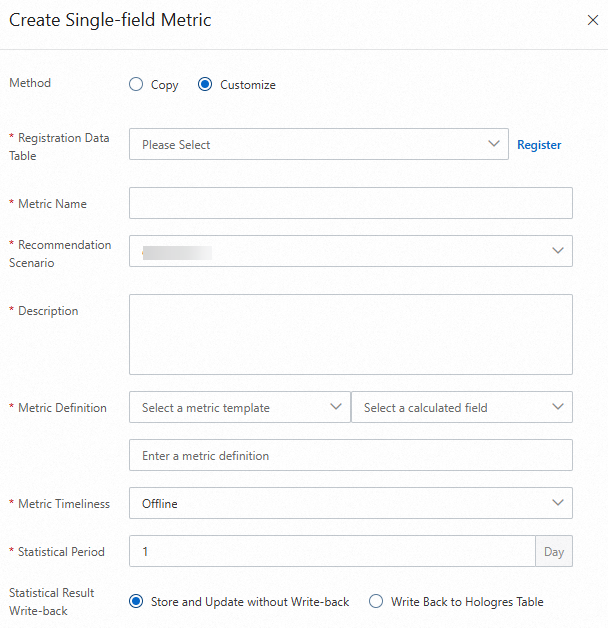Click the chevron arrow in Recommendation Scenario
This screenshot has height=628, width=608.
coord(558,251)
